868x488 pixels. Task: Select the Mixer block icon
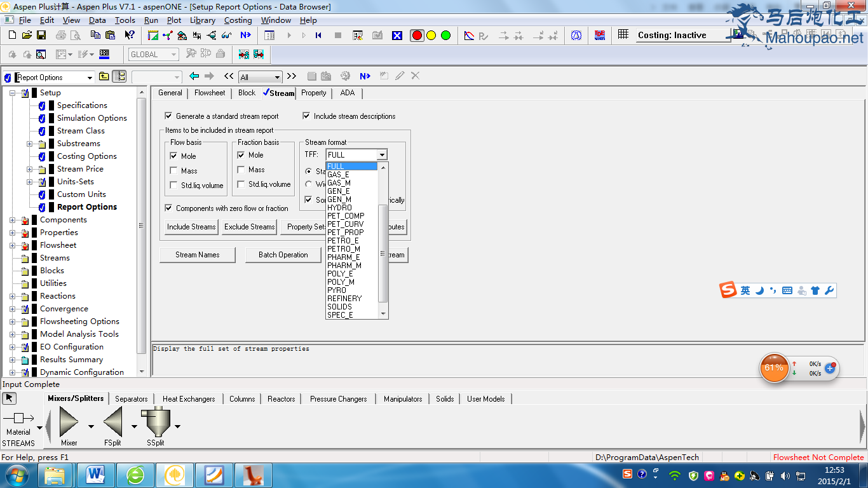(x=69, y=422)
